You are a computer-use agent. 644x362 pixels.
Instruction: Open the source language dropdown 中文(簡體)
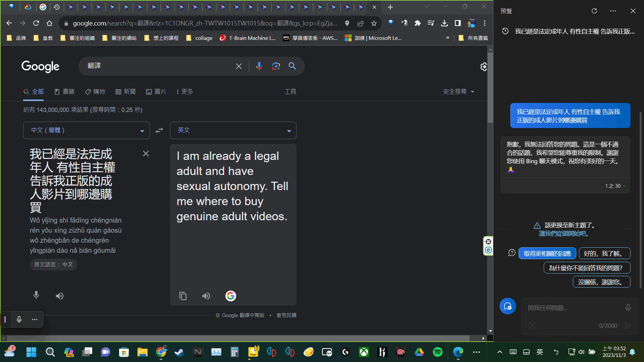click(87, 130)
